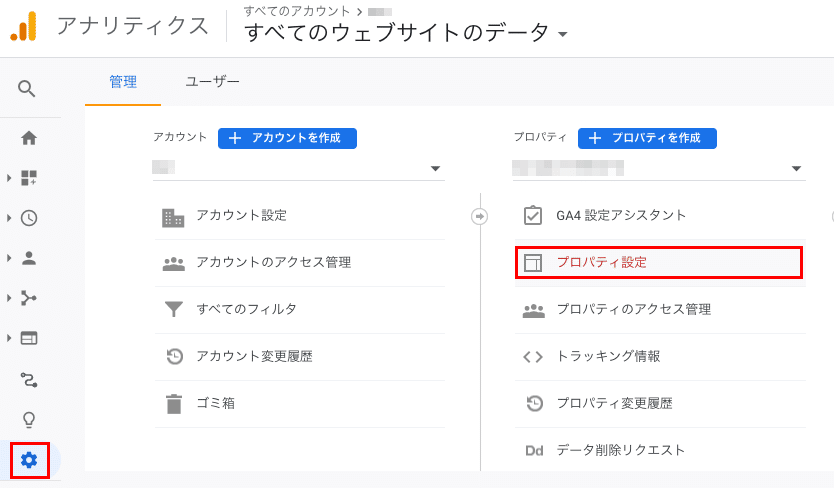Viewport: 834px width, 488px height.
Task: Click history icon beside プロパティ変更履歴
Action: 535,403
